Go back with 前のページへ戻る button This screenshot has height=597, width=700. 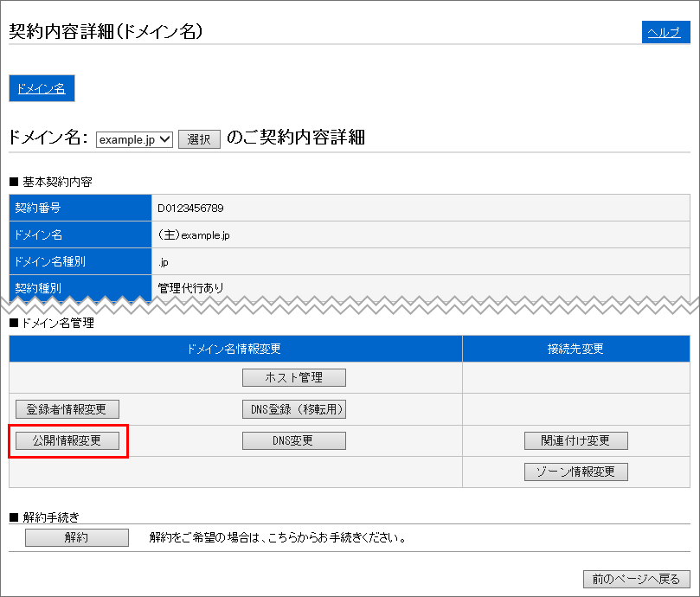(636, 579)
